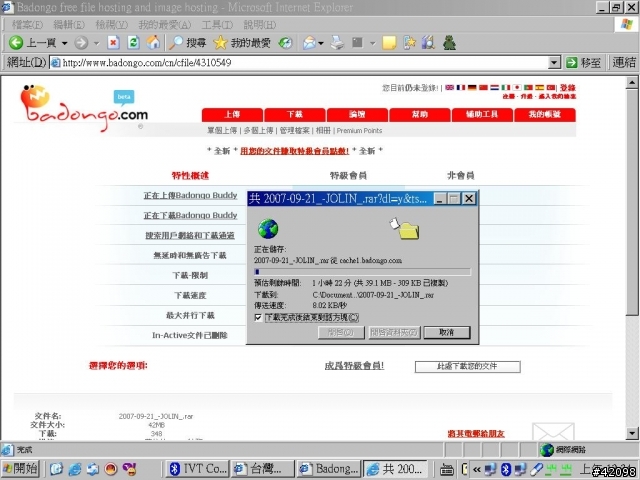Cancel the download with 取消 button
Image resolution: width=640 pixels, height=480 pixels.
pyautogui.click(x=447, y=332)
